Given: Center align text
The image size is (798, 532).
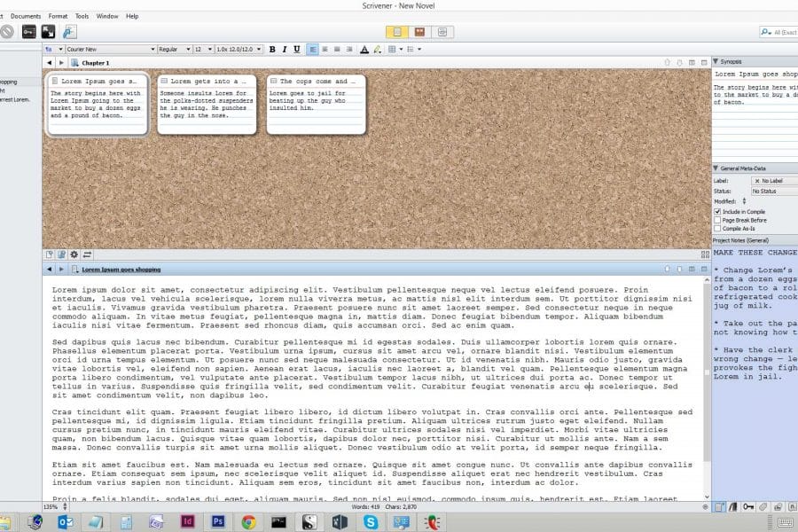Looking at the screenshot, I should click(325, 50).
